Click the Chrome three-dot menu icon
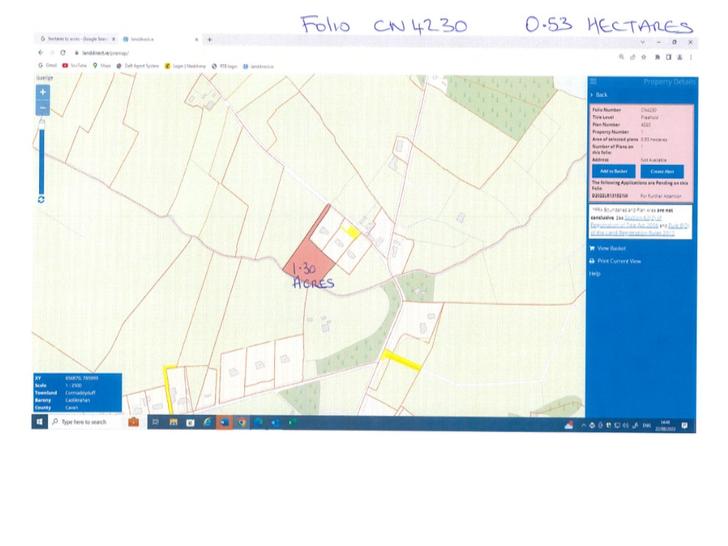 pos(691,57)
